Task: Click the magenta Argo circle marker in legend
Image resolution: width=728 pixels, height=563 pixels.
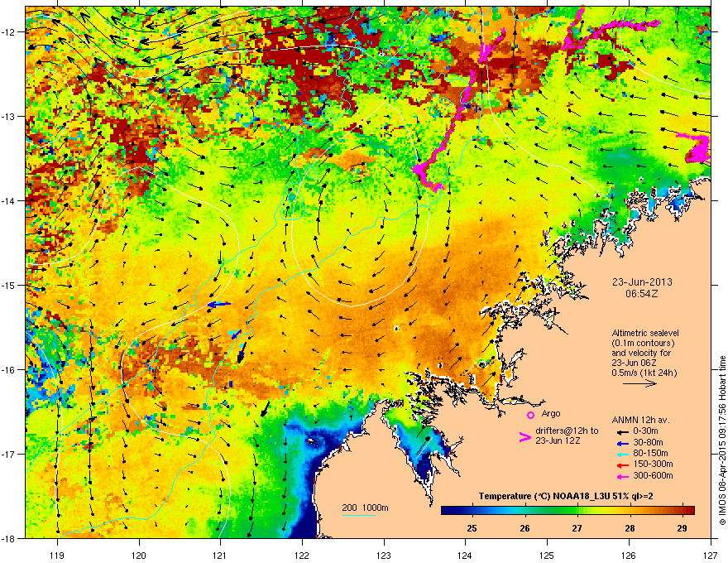Action: 530,415
